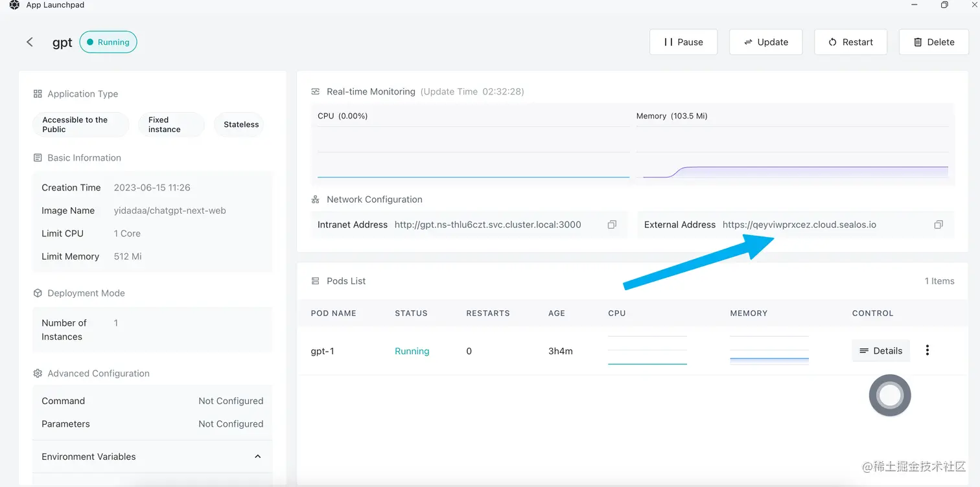This screenshot has height=487, width=980.
Task: Open the three-dot menu for gpt-1 pod
Action: point(927,350)
